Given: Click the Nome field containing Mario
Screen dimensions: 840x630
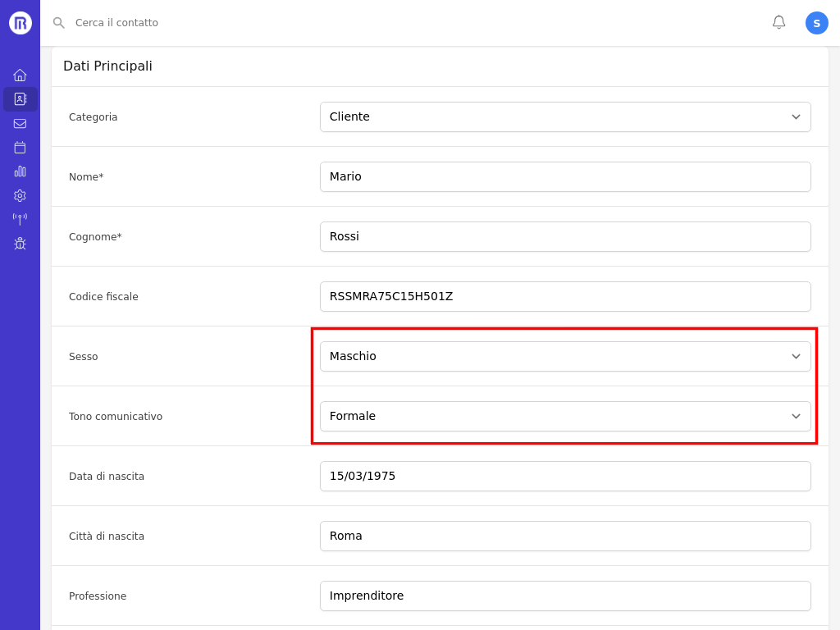Looking at the screenshot, I should point(564,176).
